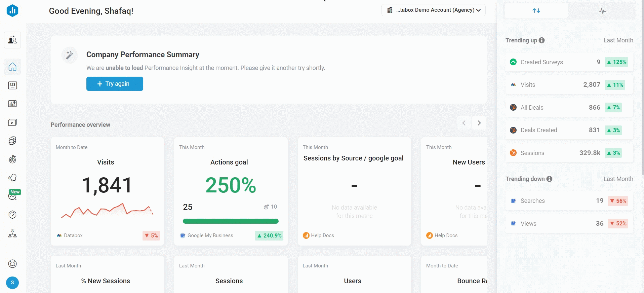The width and height of the screenshot is (644, 293).
Task: Open the switch accounts icon in sidebar
Action: (x=12, y=40)
